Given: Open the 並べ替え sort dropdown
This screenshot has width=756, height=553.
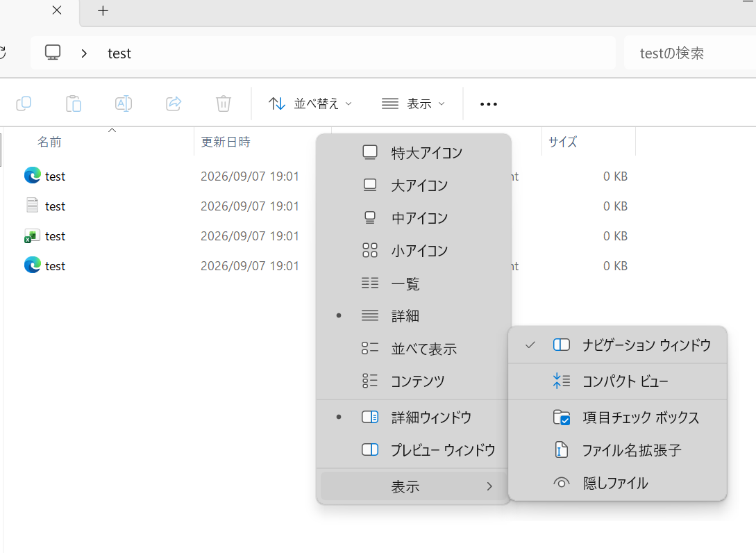Looking at the screenshot, I should click(x=310, y=104).
